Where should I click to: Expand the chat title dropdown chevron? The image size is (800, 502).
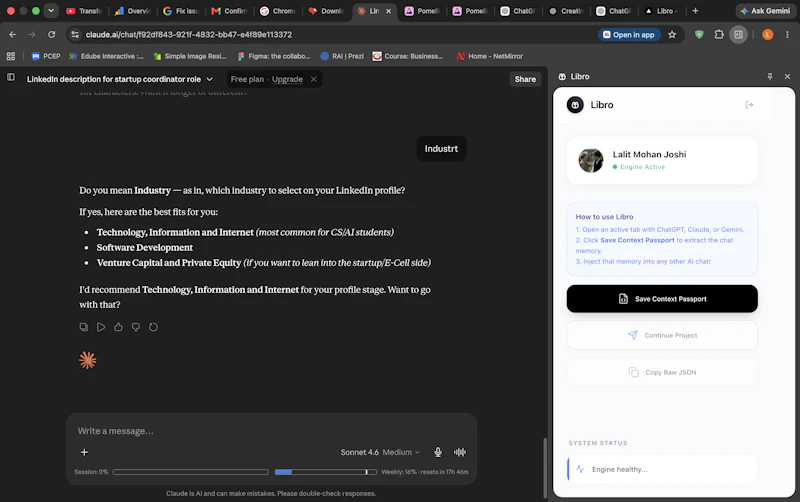[210, 79]
